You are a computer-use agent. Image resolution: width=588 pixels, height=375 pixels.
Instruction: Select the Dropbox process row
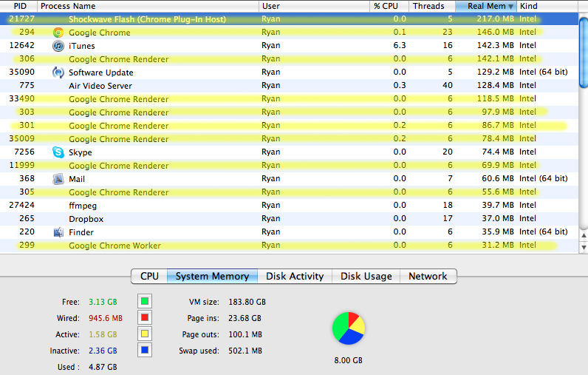(x=289, y=219)
